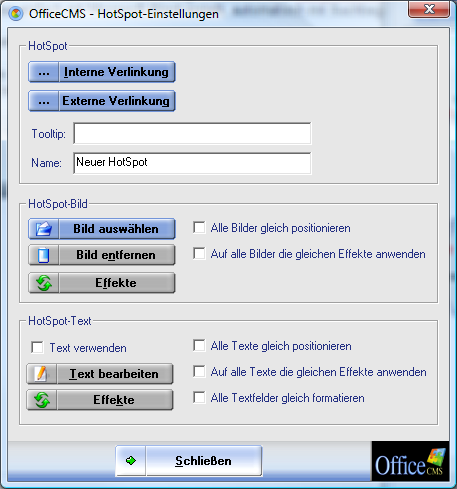Check Auf alle Texte die gleichen Effekte anwenden
Image resolution: width=457 pixels, height=489 pixels.
click(199, 372)
